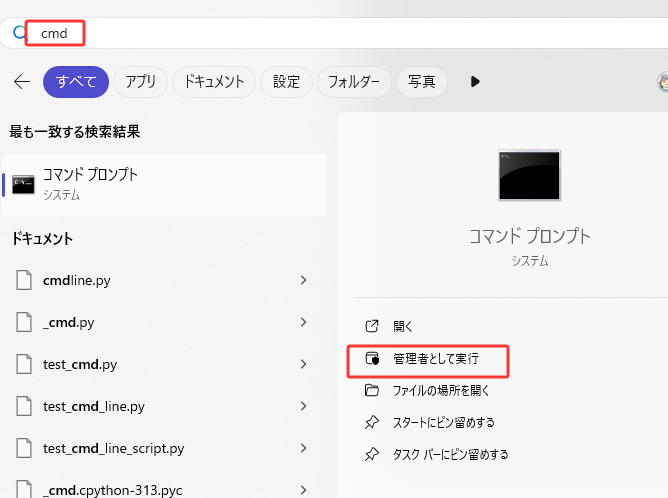This screenshot has width=668, height=498.
Task: Click the コマンド プロンプト title in preview pane
Action: [530, 236]
